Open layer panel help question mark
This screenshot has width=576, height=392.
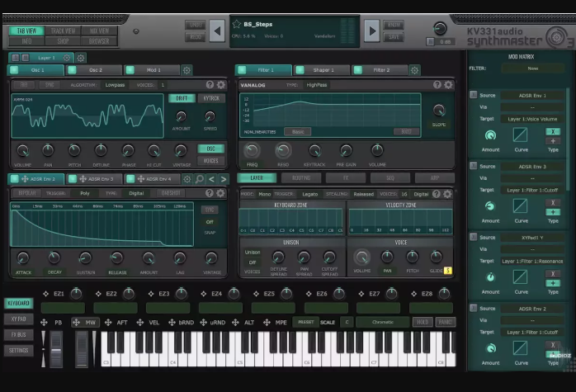pos(436,194)
